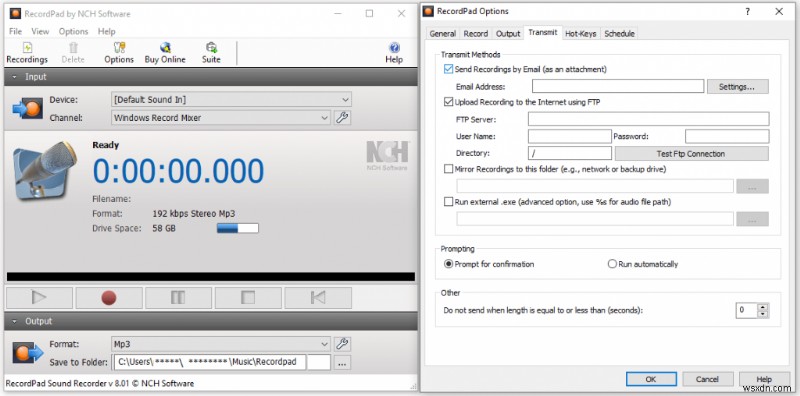Open channel settings wrench beside Windows Record Mixer

342,117
